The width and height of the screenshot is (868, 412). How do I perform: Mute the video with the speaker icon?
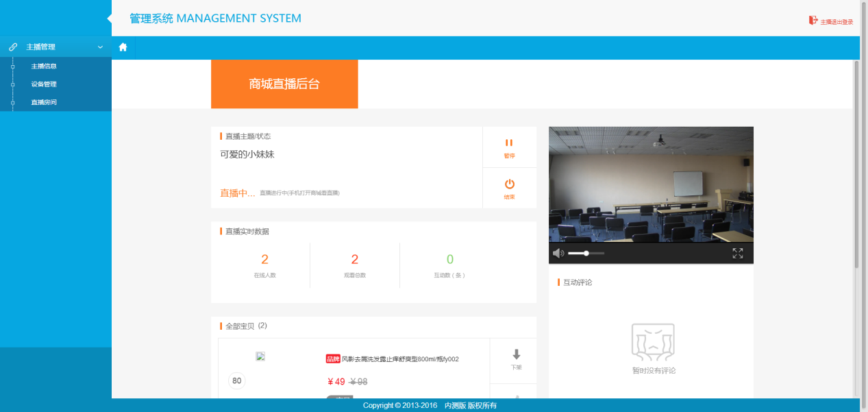pos(558,254)
